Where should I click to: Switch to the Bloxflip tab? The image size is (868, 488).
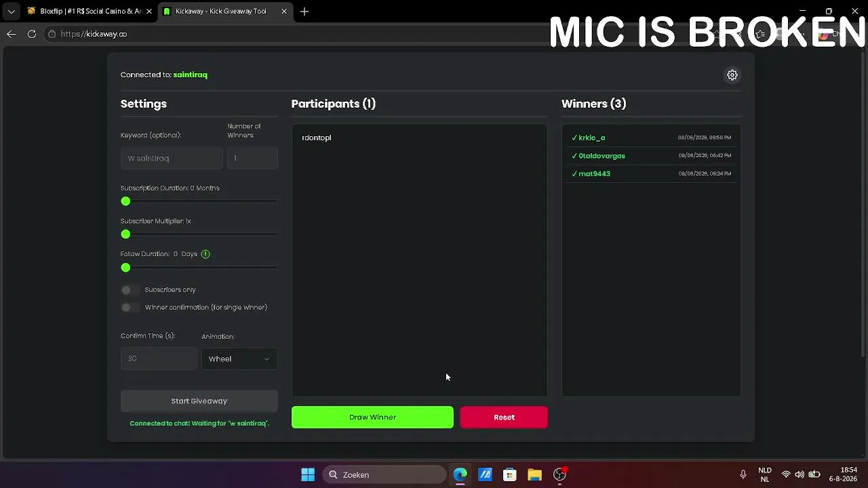pos(90,12)
